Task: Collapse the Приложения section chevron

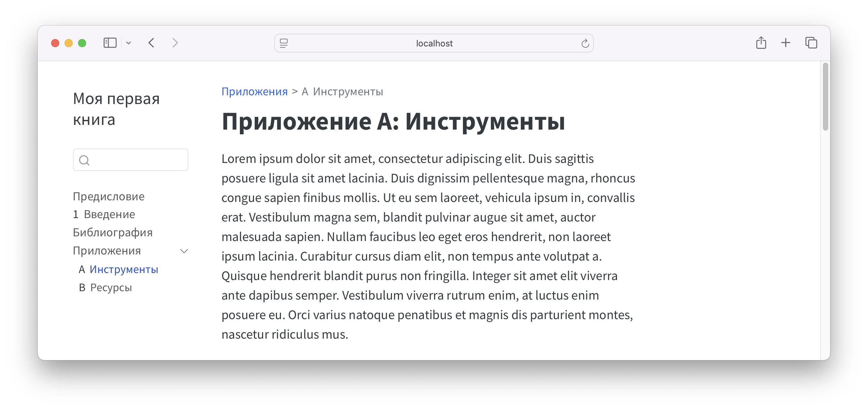Action: (184, 251)
